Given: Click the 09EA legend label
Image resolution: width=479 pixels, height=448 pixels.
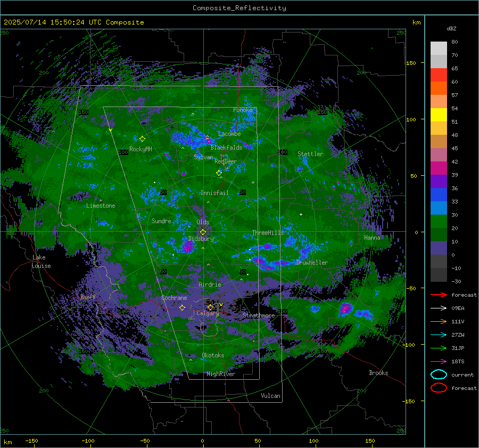Looking at the screenshot, I should [458, 308].
